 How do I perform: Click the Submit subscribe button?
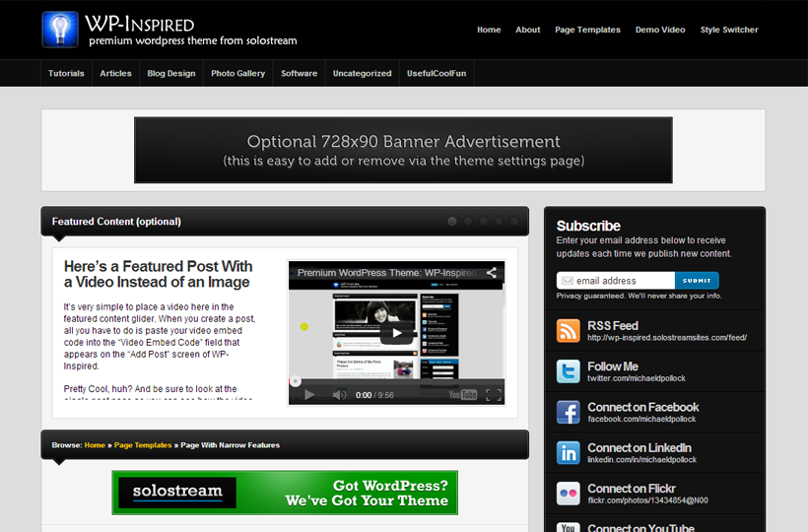pyautogui.click(x=697, y=281)
